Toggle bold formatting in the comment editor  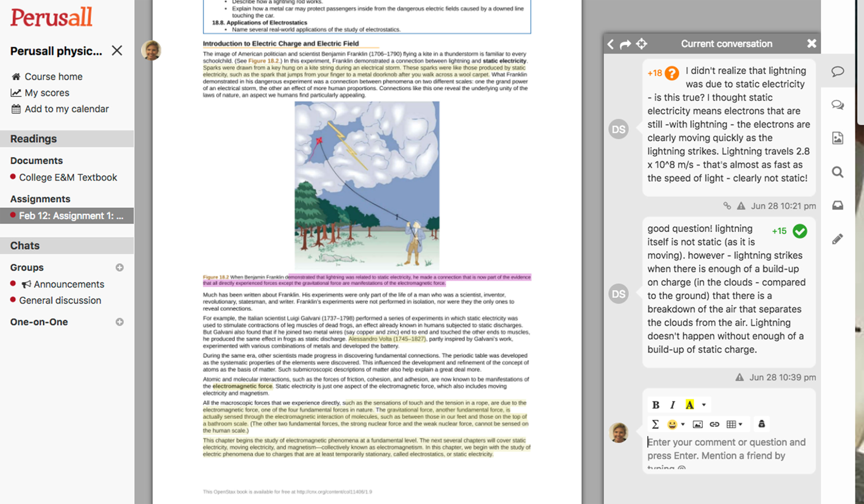pos(656,405)
